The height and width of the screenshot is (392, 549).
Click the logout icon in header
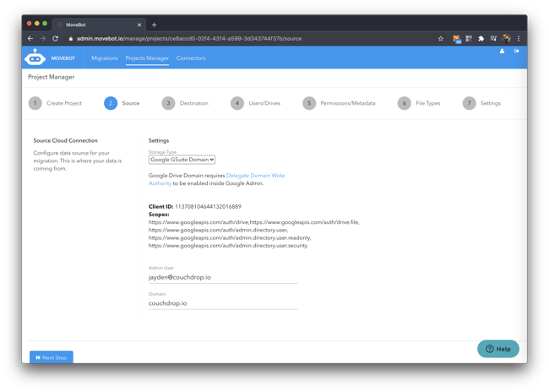pyautogui.click(x=517, y=52)
